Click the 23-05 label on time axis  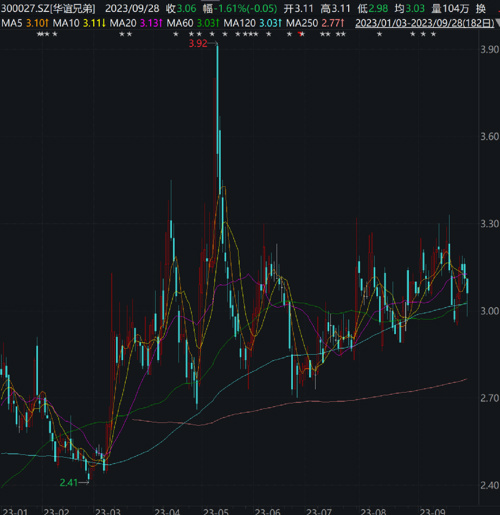[x=216, y=511]
